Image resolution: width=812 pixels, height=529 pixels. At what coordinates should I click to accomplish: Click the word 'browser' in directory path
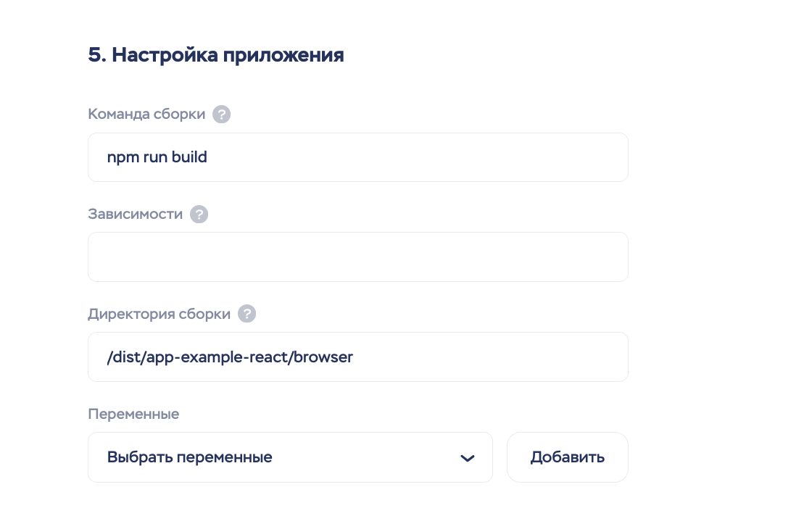[x=326, y=357]
